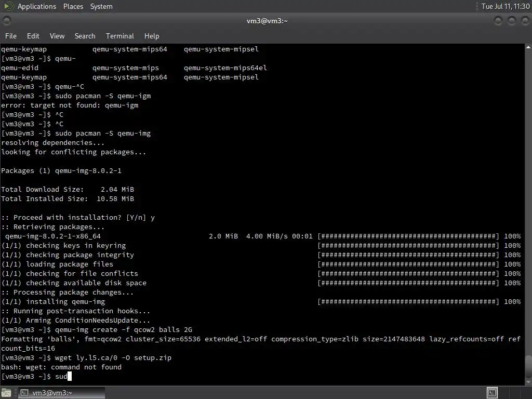Viewport: 532px width, 399px height.
Task: Click the progress bar for 'installing qemu-img'
Action: point(408,302)
